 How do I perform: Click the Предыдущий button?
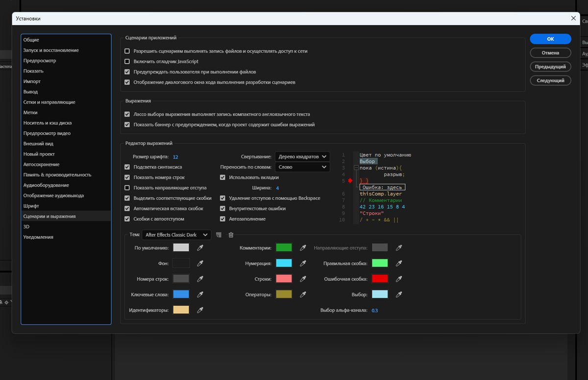pos(550,66)
